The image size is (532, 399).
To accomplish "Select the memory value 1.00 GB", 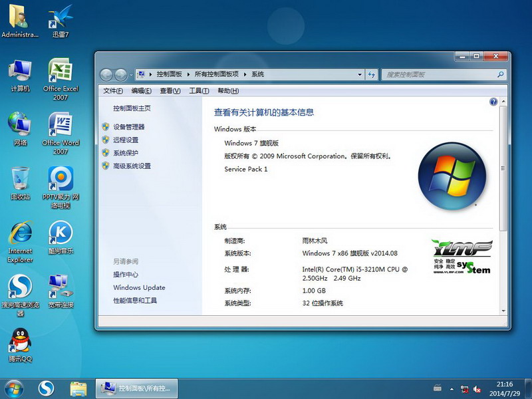I will click(x=314, y=291).
